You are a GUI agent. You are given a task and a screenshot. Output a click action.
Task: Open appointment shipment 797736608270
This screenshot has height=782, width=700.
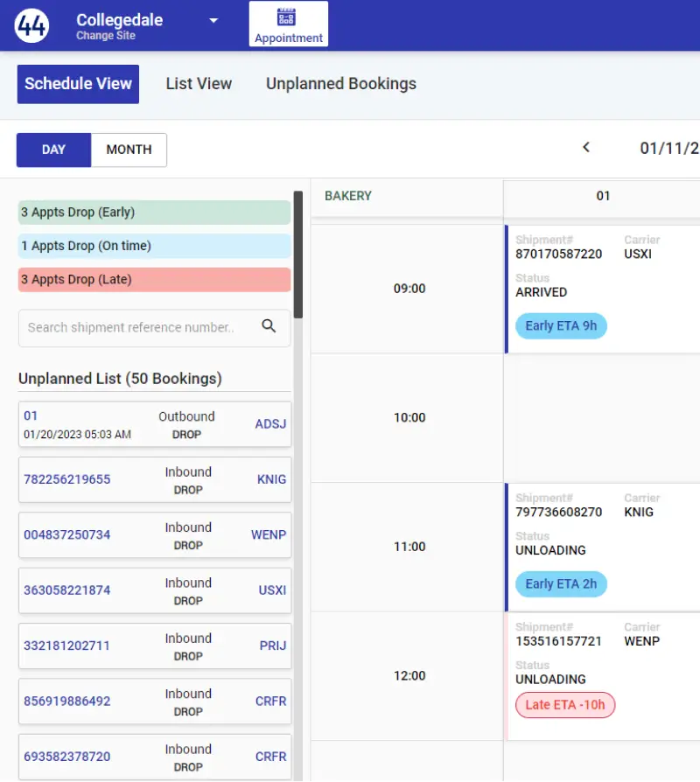coord(559,513)
